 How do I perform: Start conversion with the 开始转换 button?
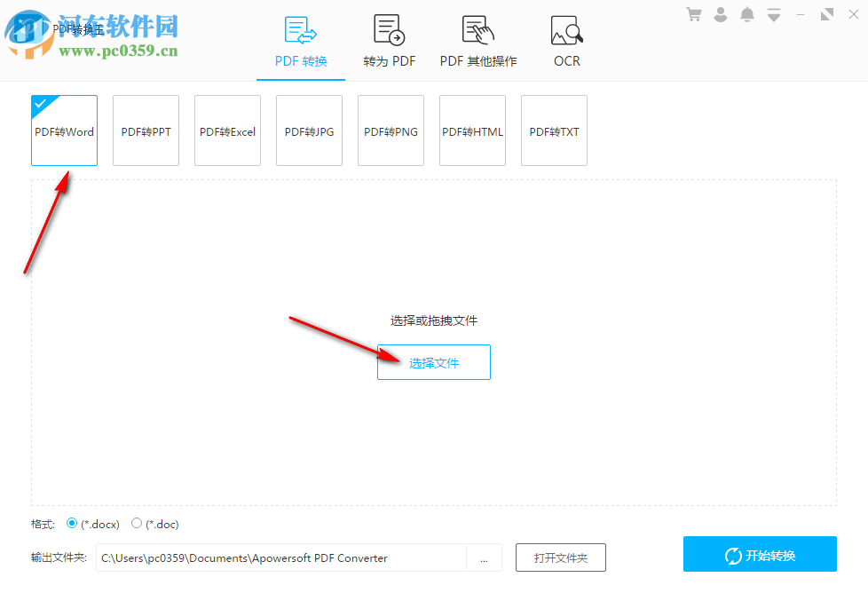[x=759, y=554]
